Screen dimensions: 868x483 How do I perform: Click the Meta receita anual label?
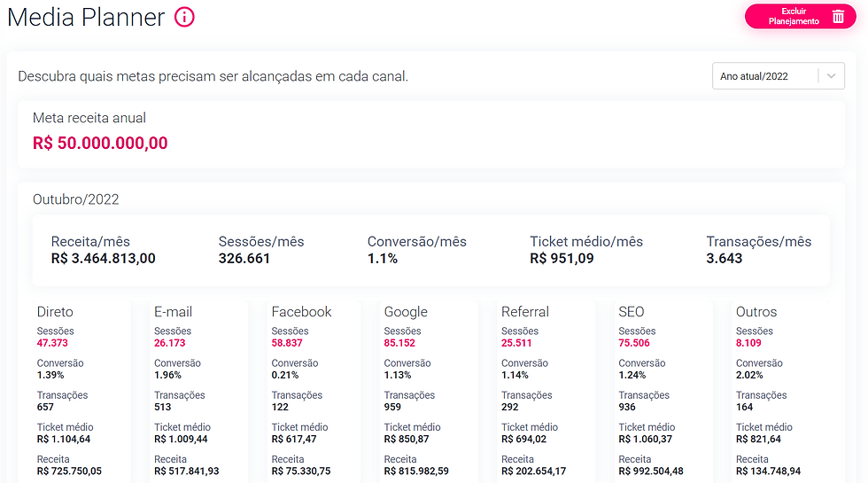89,118
